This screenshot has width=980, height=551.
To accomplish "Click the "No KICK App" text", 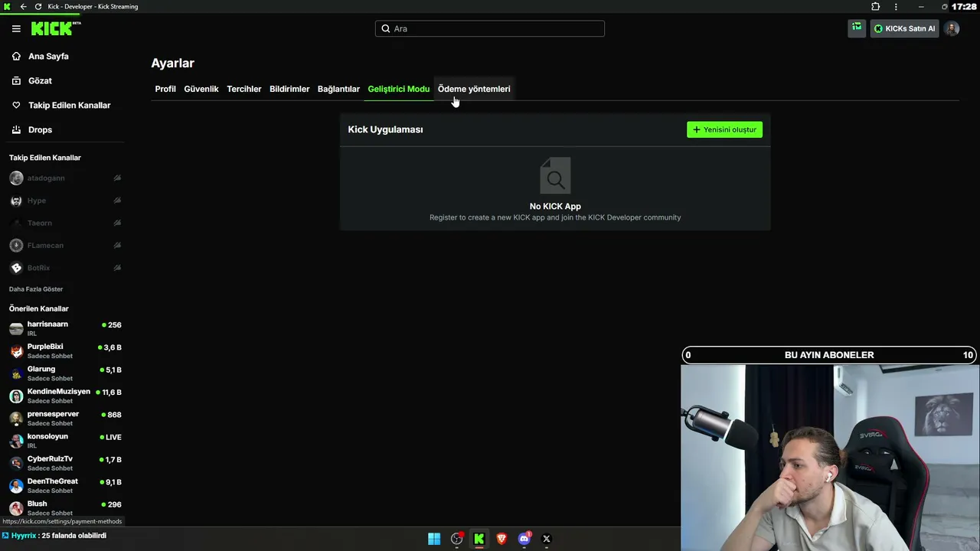I will (555, 206).
